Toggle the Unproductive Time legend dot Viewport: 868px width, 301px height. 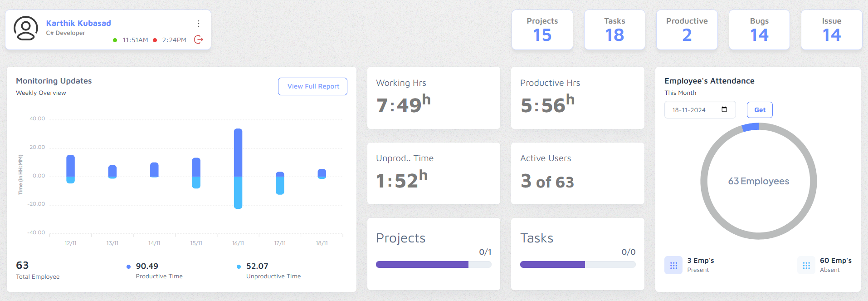[x=239, y=266]
